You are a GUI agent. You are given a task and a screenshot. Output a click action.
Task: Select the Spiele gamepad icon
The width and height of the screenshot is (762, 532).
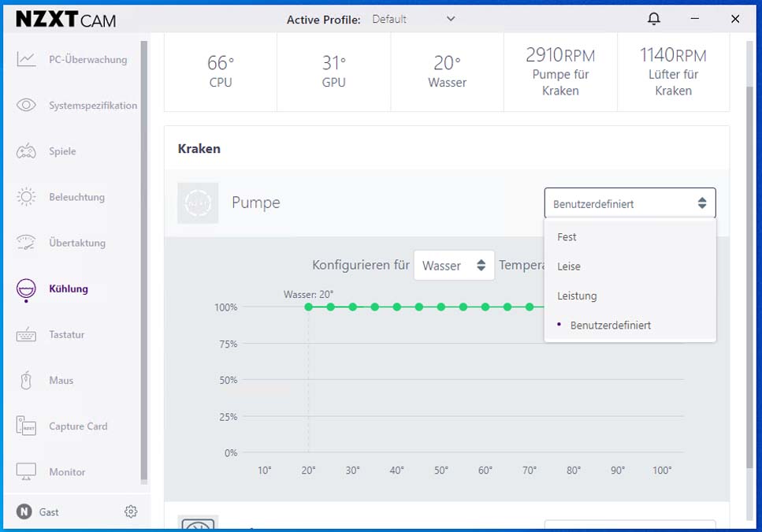(x=26, y=151)
